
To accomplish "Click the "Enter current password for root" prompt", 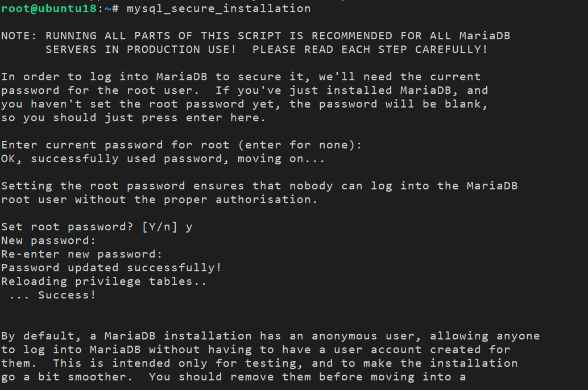I will [x=181, y=145].
